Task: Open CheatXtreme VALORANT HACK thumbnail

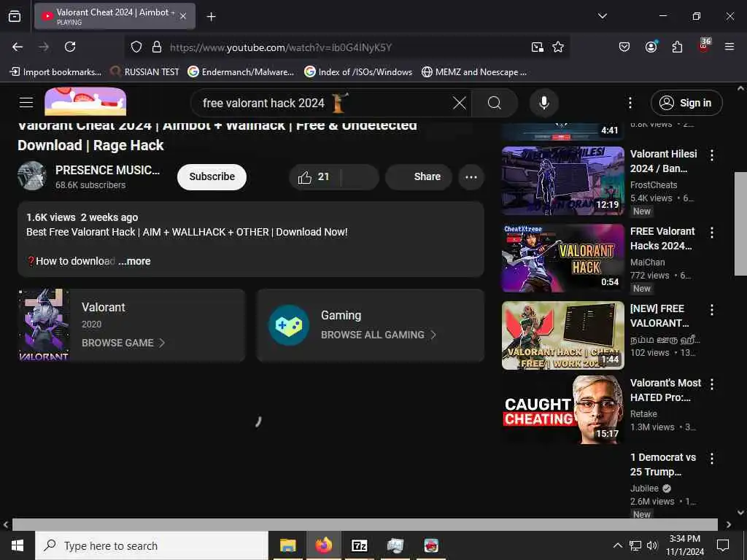Action: click(x=562, y=257)
